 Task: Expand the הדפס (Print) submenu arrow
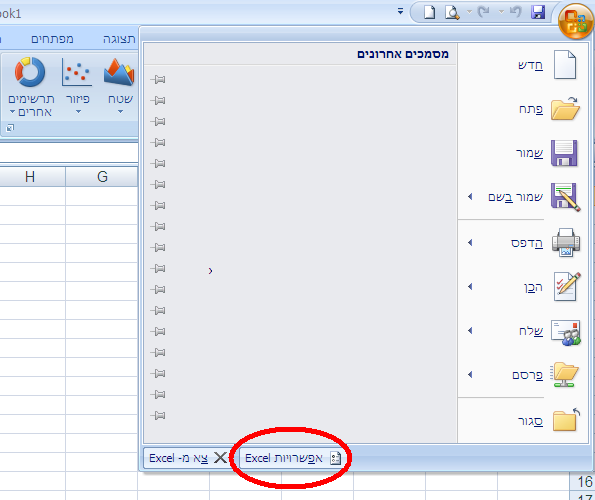pyautogui.click(x=470, y=242)
